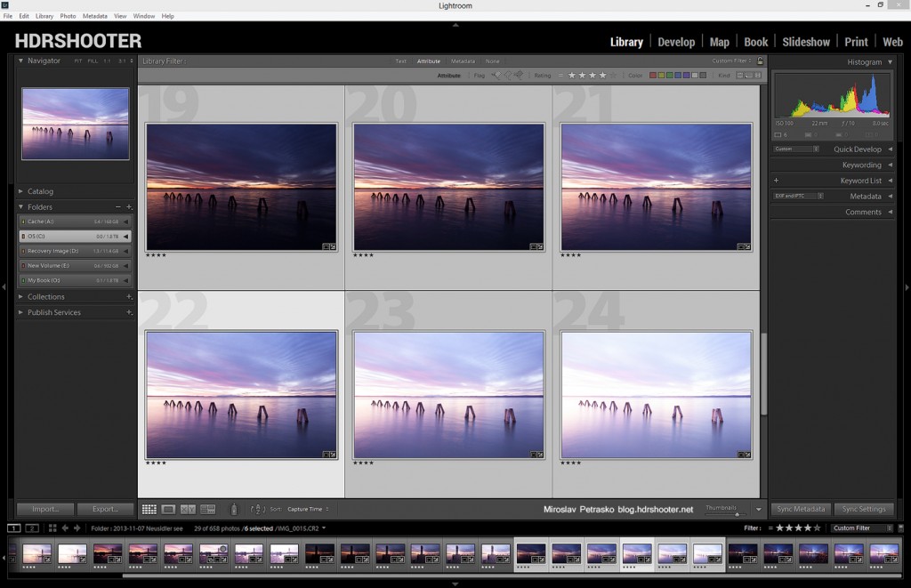Add keyword using Keyword List plus icon

(776, 181)
